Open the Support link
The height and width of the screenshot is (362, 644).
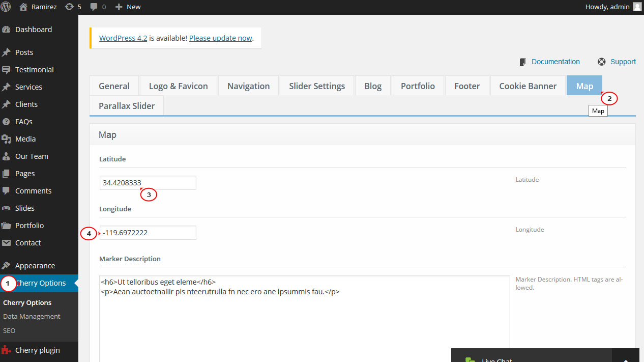pos(623,62)
